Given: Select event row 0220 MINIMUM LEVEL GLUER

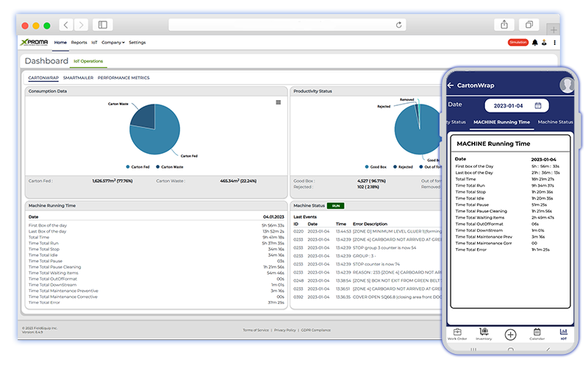Looking at the screenshot, I should click(x=367, y=231).
